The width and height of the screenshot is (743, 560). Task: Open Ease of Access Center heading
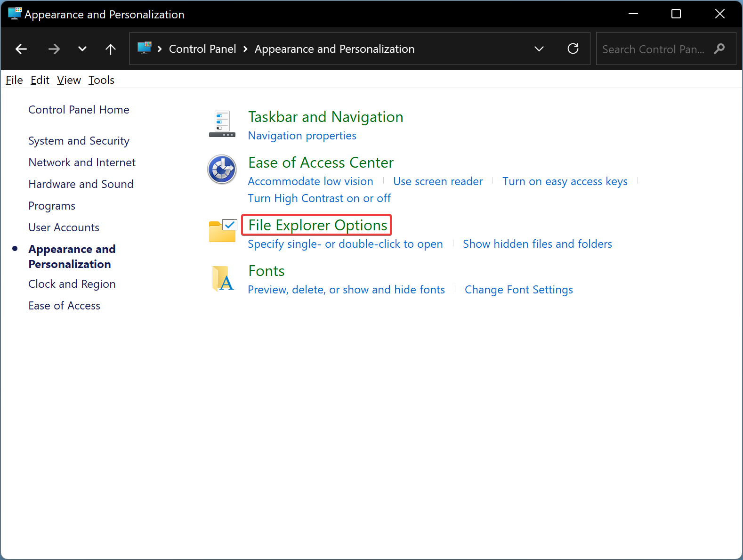point(321,162)
